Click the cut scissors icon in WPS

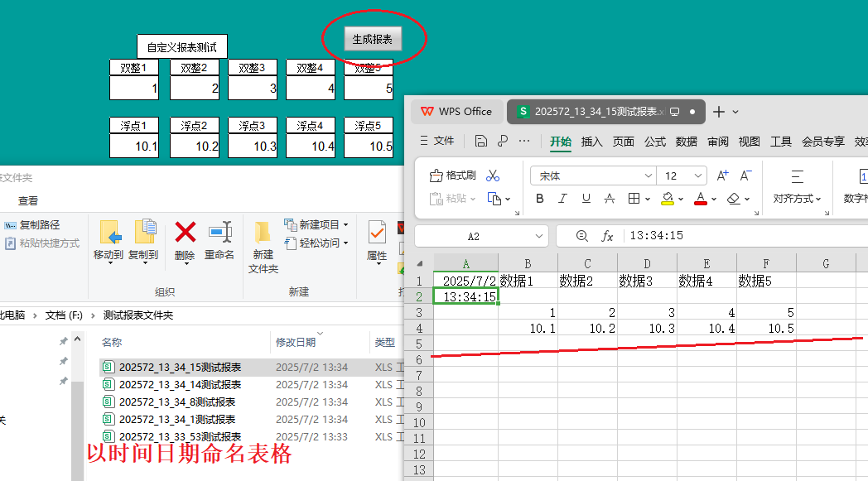494,176
